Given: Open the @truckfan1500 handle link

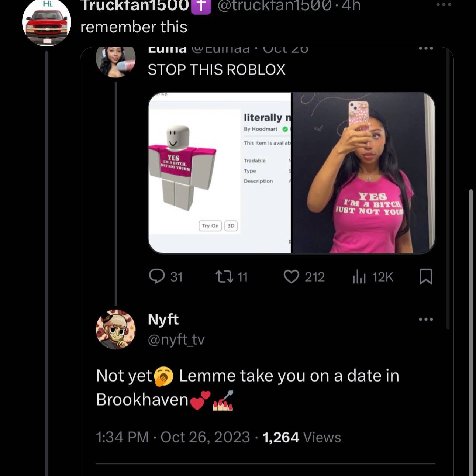Looking at the screenshot, I should (274, 6).
